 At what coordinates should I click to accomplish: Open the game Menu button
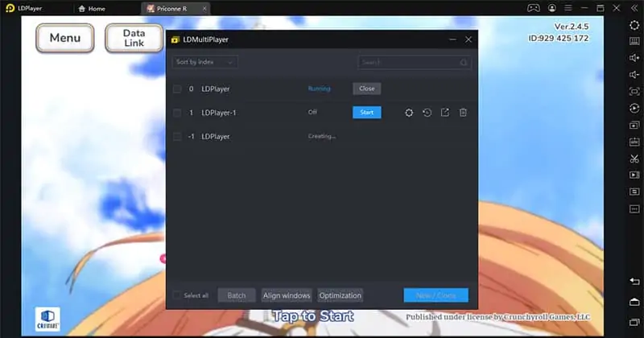coord(65,38)
